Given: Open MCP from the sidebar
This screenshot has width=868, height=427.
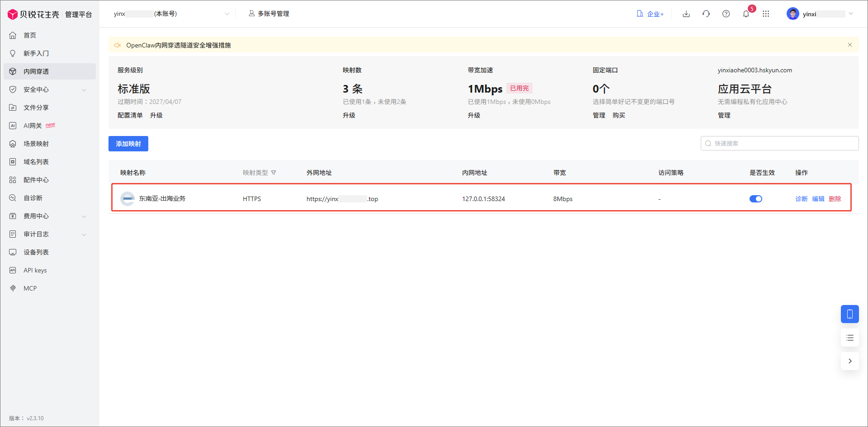Looking at the screenshot, I should (30, 288).
